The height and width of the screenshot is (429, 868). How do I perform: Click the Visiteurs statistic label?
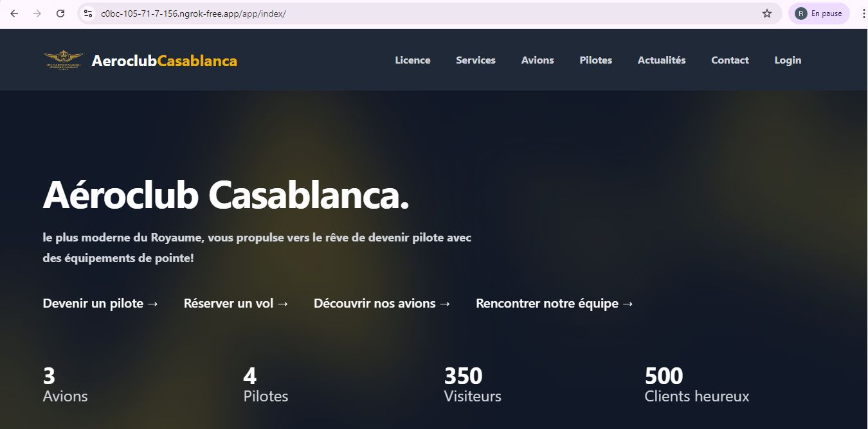pos(473,396)
